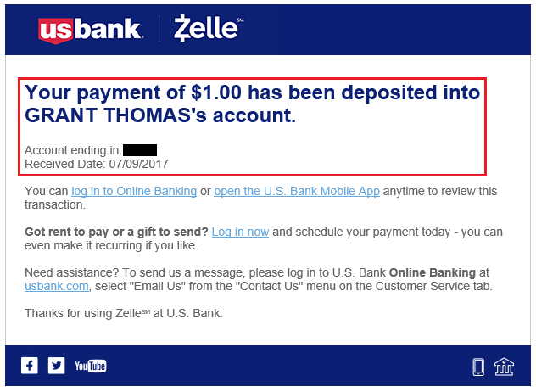Click the 'Log in now' link

[x=240, y=232]
